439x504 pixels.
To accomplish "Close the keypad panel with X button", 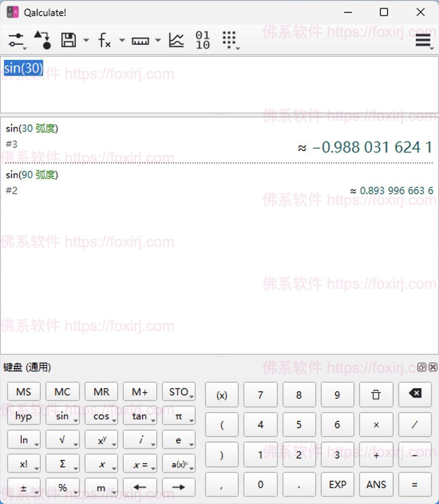I will (433, 367).
